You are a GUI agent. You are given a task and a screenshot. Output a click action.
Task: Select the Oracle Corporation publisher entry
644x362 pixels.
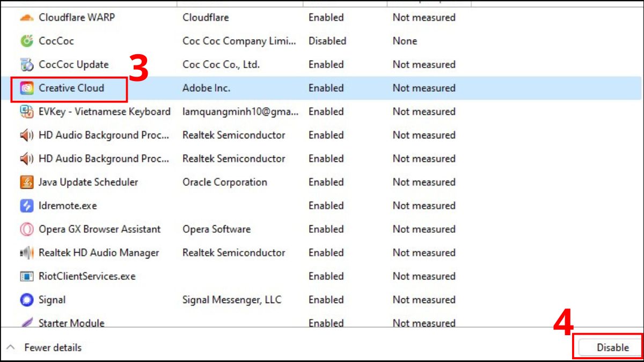pos(224,182)
